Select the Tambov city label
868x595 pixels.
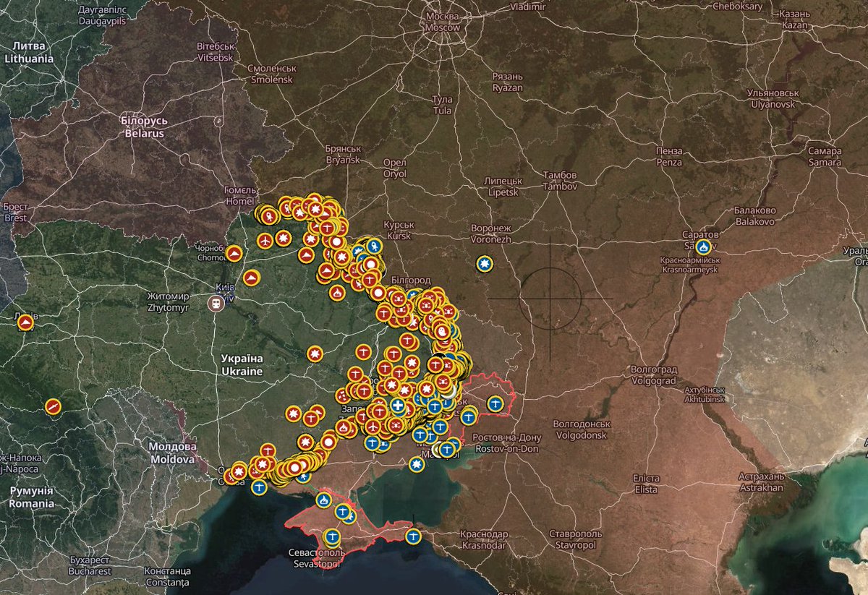click(x=560, y=181)
